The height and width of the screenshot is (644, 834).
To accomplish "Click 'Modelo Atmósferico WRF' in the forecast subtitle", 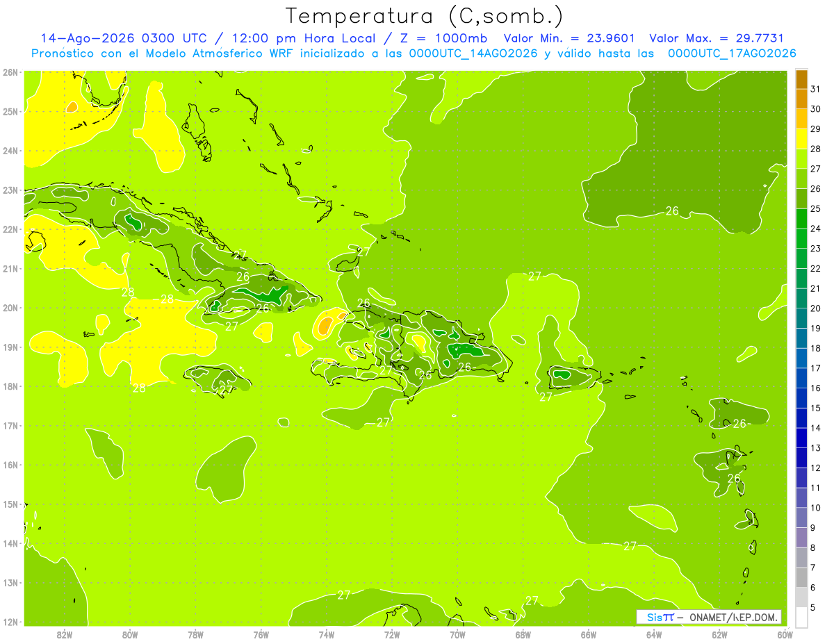I will [x=218, y=53].
